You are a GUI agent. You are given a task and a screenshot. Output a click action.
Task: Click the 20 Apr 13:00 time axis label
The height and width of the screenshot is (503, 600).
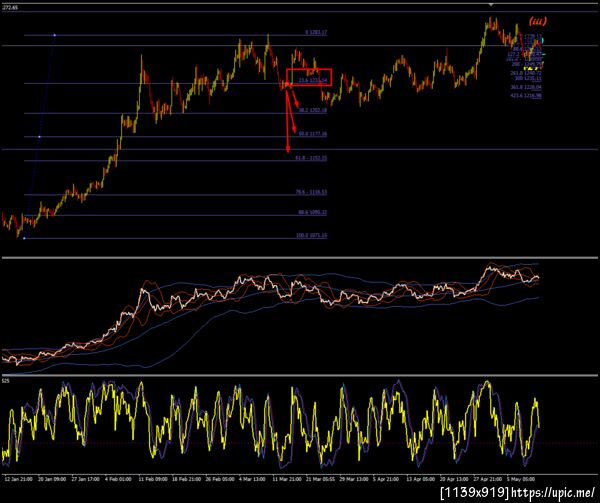(454, 479)
